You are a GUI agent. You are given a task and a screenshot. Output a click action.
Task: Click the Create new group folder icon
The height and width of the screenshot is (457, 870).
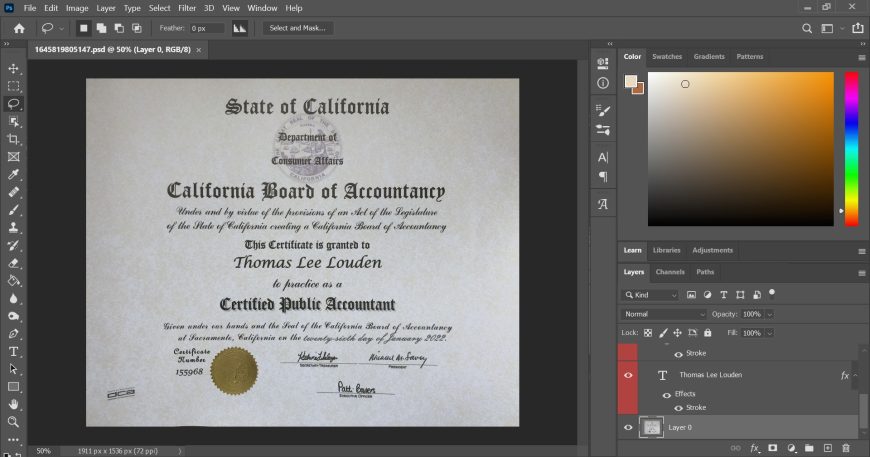(809, 448)
